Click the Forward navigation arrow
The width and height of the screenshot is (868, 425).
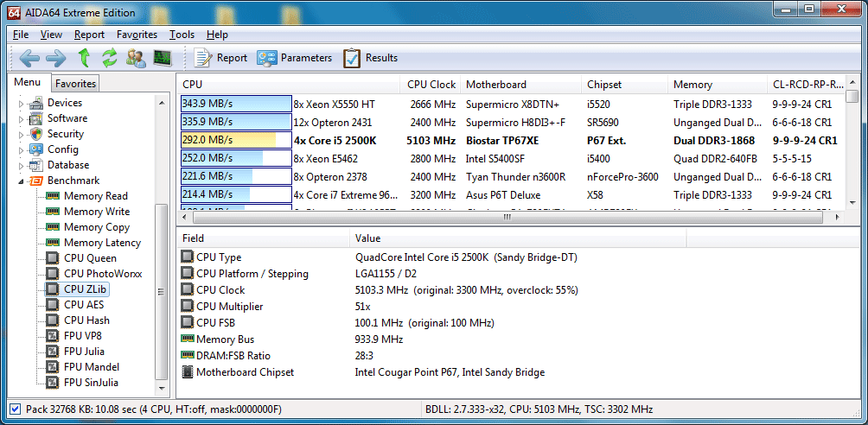pyautogui.click(x=56, y=58)
